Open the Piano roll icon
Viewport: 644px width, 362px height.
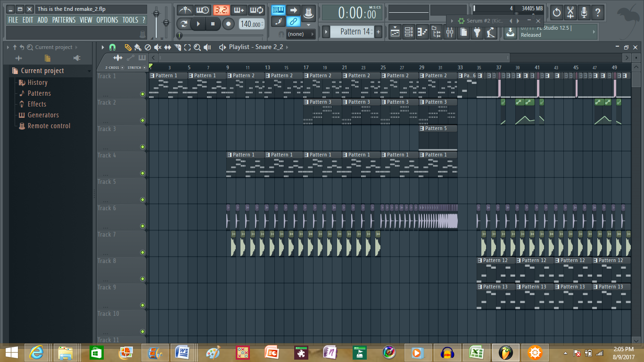tap(422, 32)
